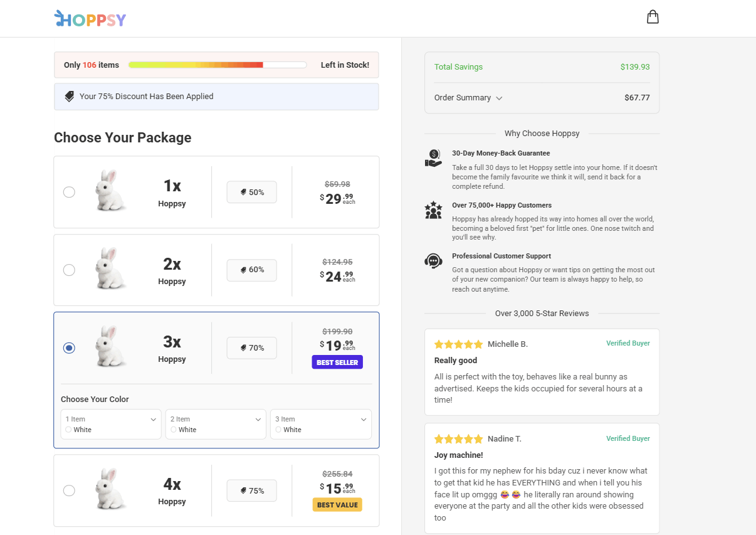
Task: Click the 'Why Choose Hoppsy' heading
Action: [542, 134]
